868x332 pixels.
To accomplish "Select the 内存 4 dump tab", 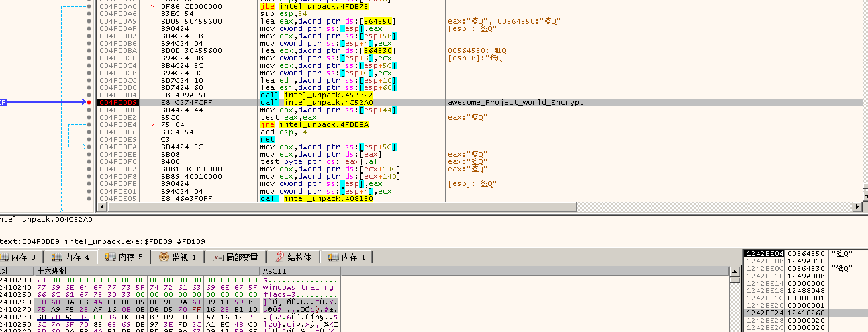I will click(70, 257).
